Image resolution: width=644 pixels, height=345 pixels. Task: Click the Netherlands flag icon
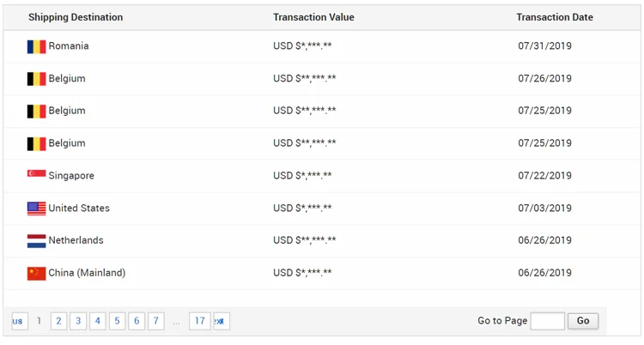(36, 240)
